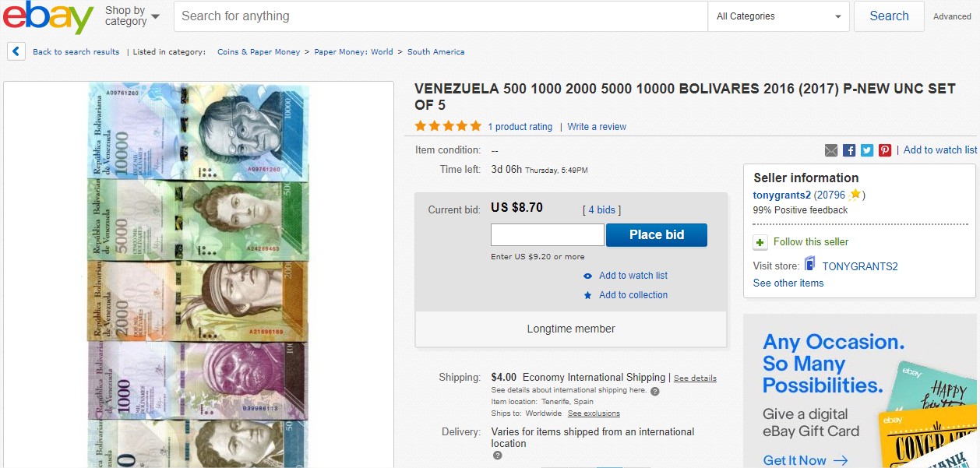Click in the bid amount field

[x=547, y=234]
